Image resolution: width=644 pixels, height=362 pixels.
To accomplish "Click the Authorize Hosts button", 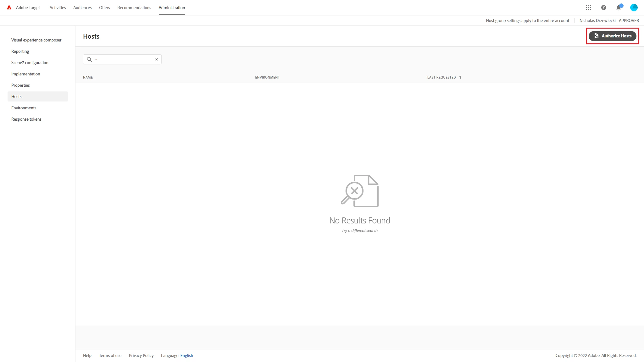I will [x=612, y=36].
